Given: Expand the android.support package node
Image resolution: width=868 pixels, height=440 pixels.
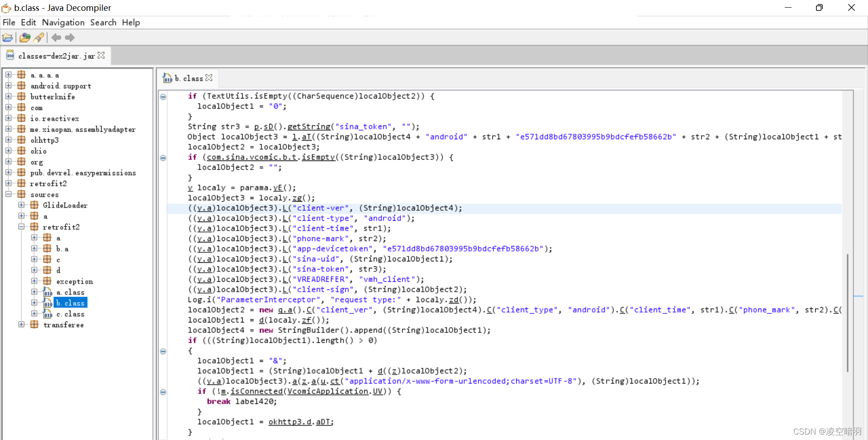Looking at the screenshot, I should click(9, 85).
